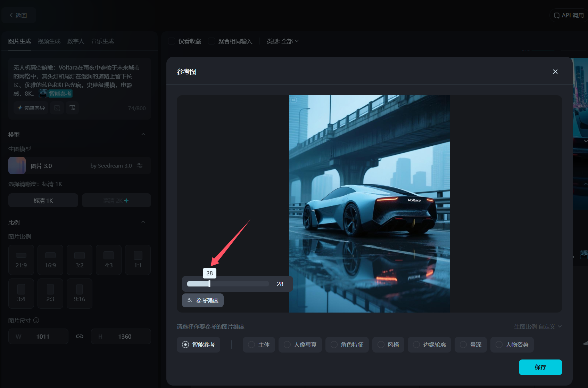
Task: Select the 智能参考 radio option
Action: [186, 345]
